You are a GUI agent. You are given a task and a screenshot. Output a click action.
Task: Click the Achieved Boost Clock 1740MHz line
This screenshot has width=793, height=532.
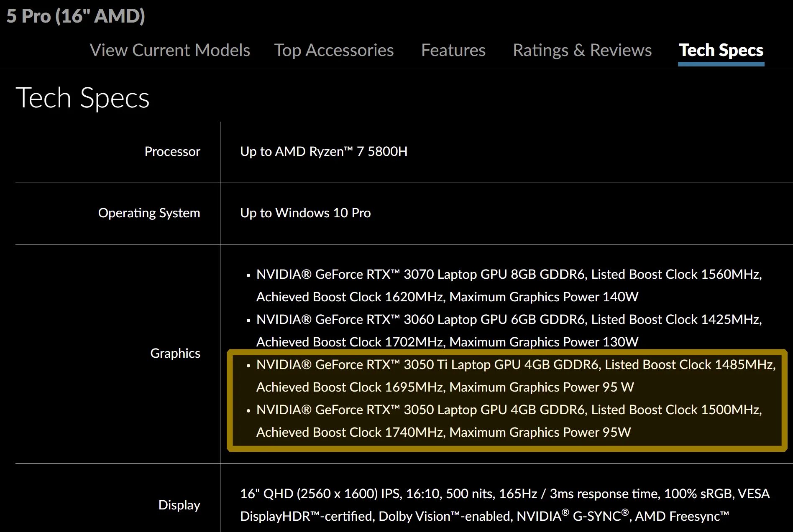(443, 432)
